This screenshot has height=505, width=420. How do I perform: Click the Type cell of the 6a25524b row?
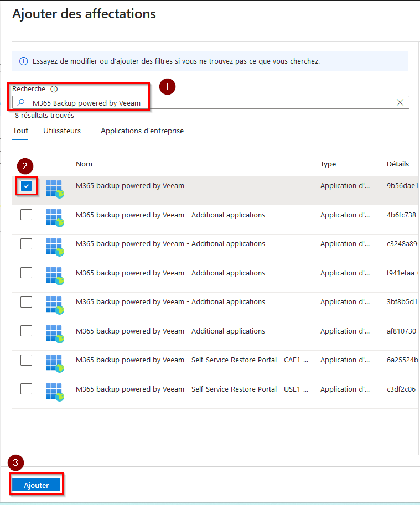tap(345, 360)
